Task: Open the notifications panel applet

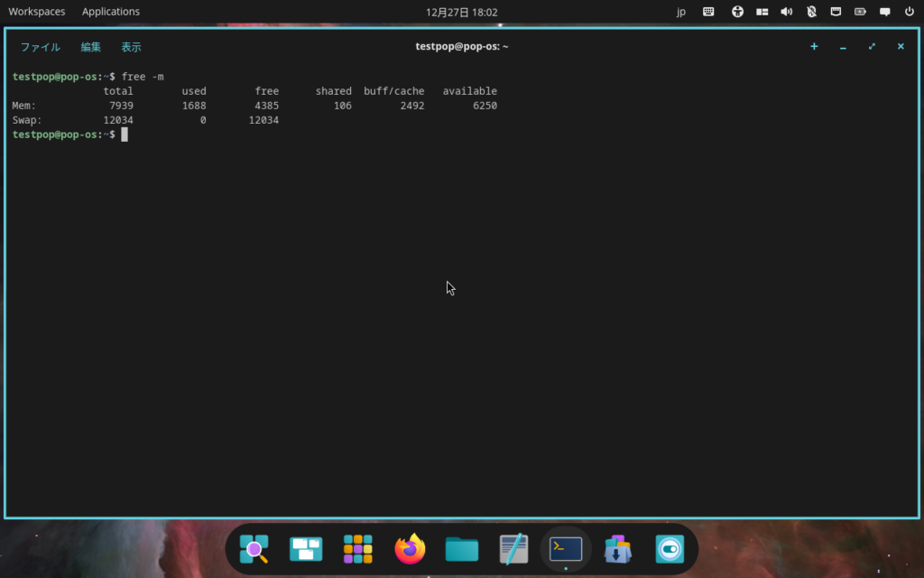Action: 884,12
